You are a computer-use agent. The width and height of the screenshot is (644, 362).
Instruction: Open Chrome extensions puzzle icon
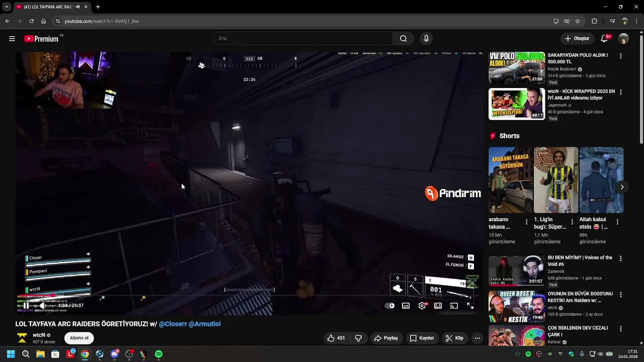tap(595, 21)
